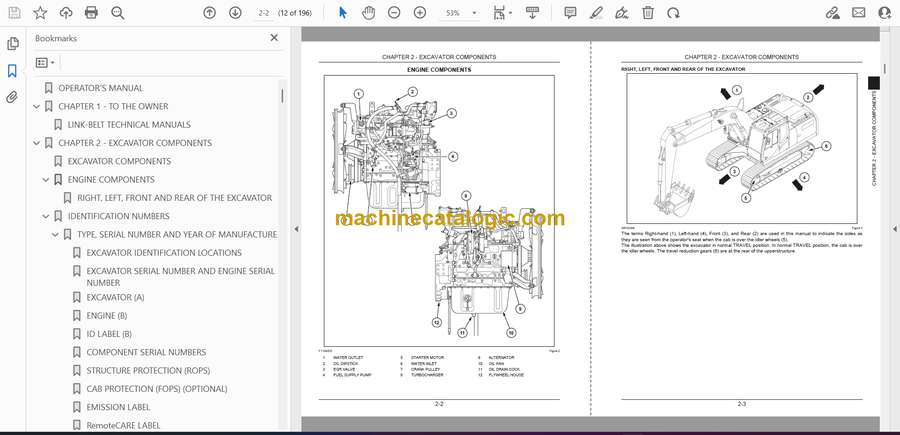Image resolution: width=900 pixels, height=435 pixels.
Task: Open page thumbnails panel
Action: click(x=13, y=44)
